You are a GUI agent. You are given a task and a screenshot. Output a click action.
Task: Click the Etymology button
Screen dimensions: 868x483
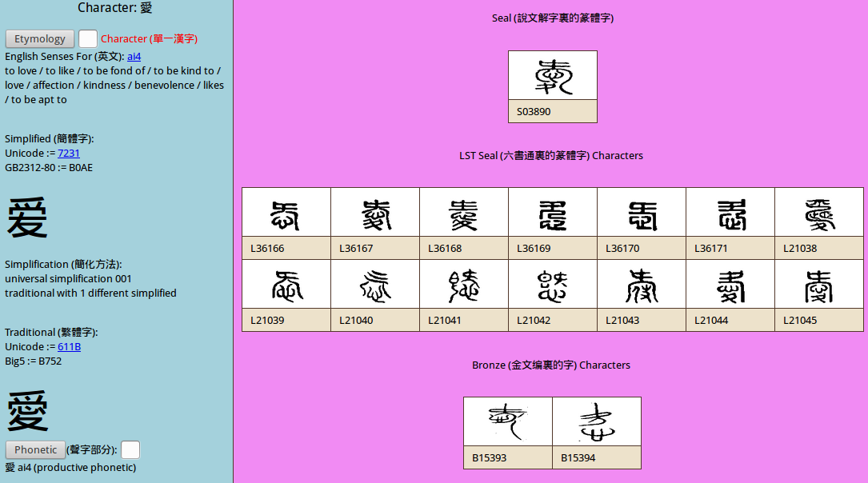[x=40, y=38]
